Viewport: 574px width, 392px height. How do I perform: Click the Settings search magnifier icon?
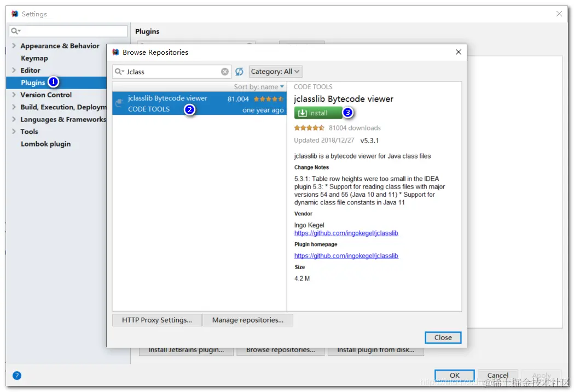click(15, 31)
